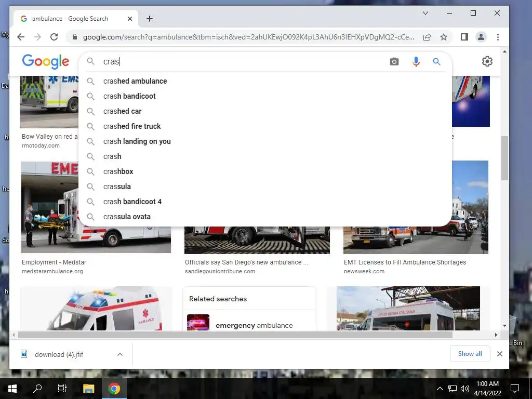The width and height of the screenshot is (532, 399).
Task: Go forward in browser history
Action: pos(37,37)
